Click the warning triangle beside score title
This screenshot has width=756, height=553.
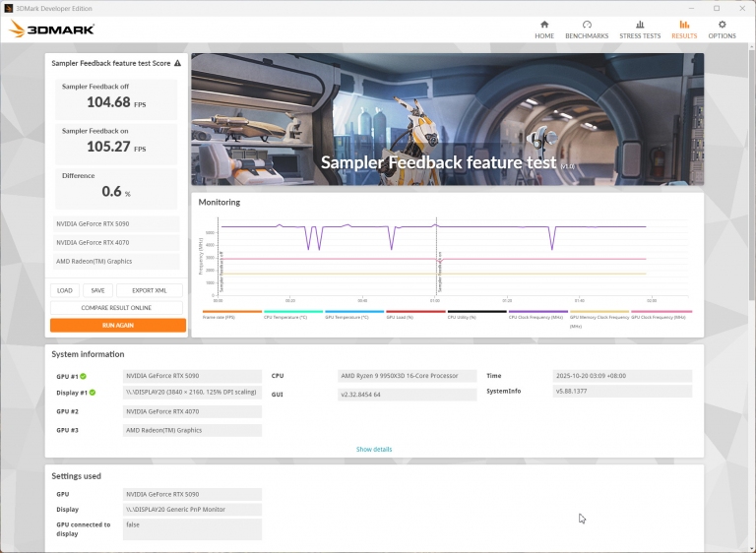click(177, 63)
